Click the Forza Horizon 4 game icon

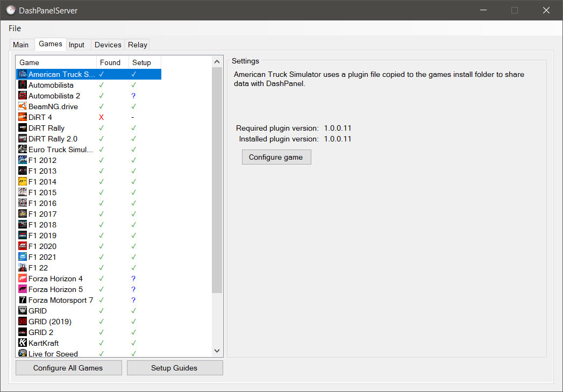click(x=23, y=279)
